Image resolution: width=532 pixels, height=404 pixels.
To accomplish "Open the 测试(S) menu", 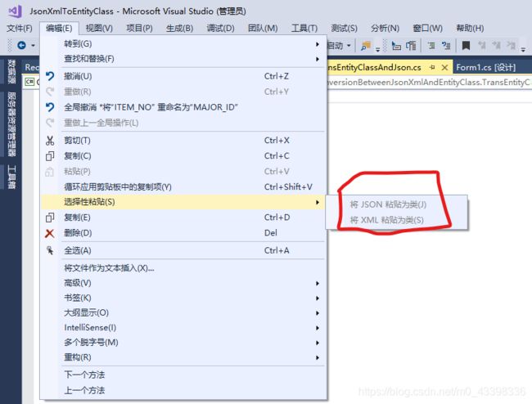I will [344, 28].
